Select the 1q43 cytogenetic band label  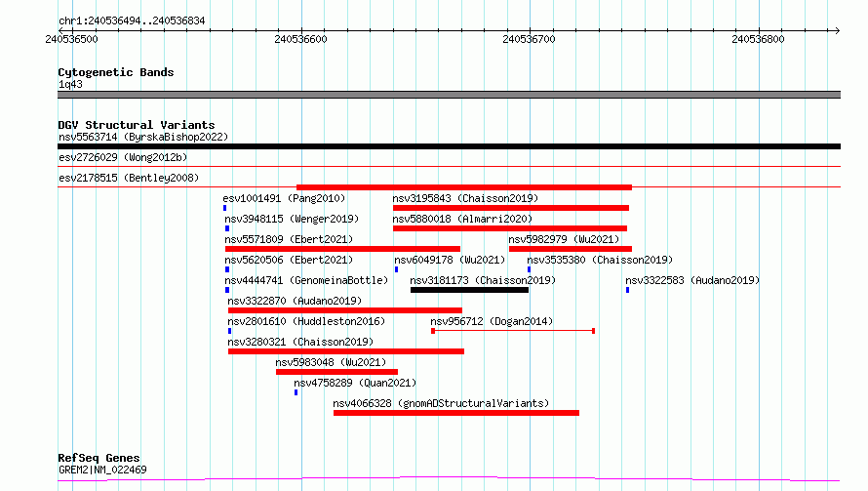(x=70, y=84)
